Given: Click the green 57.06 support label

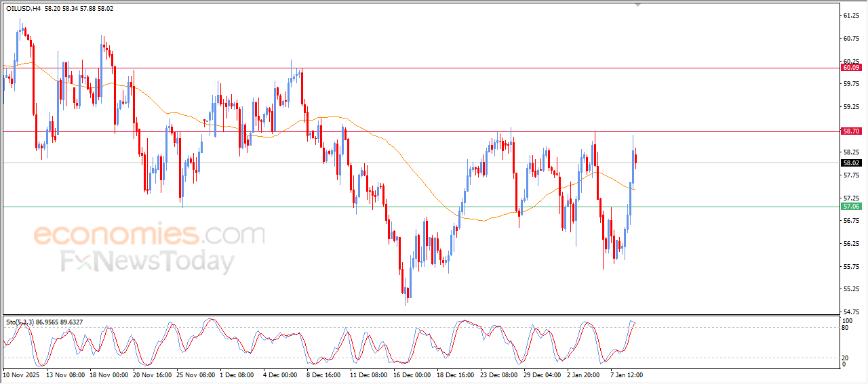Looking at the screenshot, I should point(851,206).
